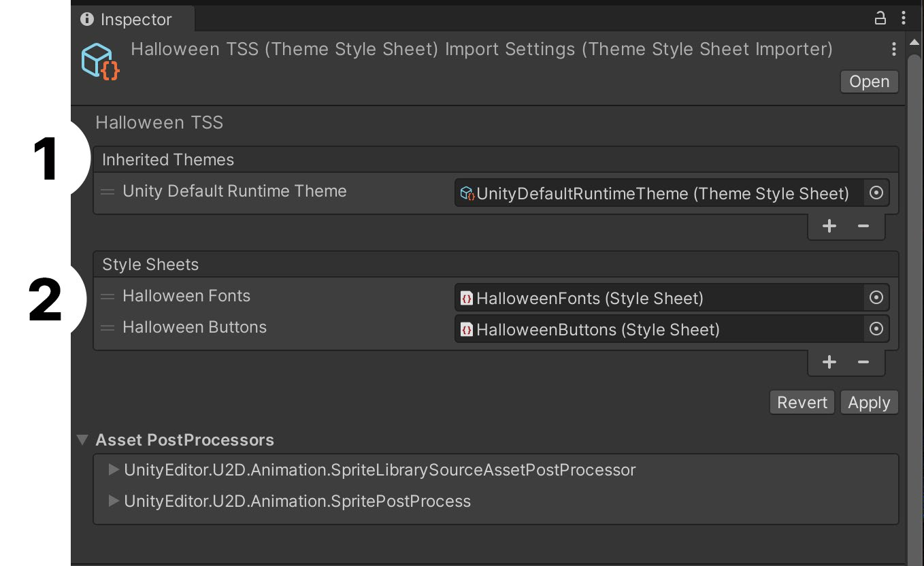Image resolution: width=924 pixels, height=566 pixels.
Task: Click the Open button
Action: (869, 82)
